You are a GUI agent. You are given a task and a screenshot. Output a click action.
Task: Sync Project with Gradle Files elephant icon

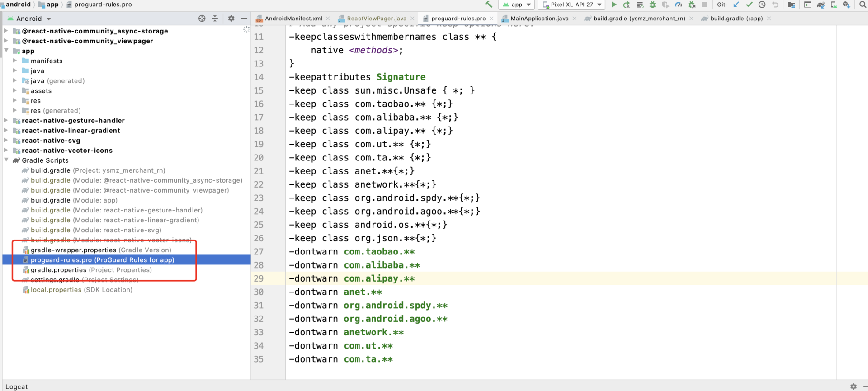821,5
